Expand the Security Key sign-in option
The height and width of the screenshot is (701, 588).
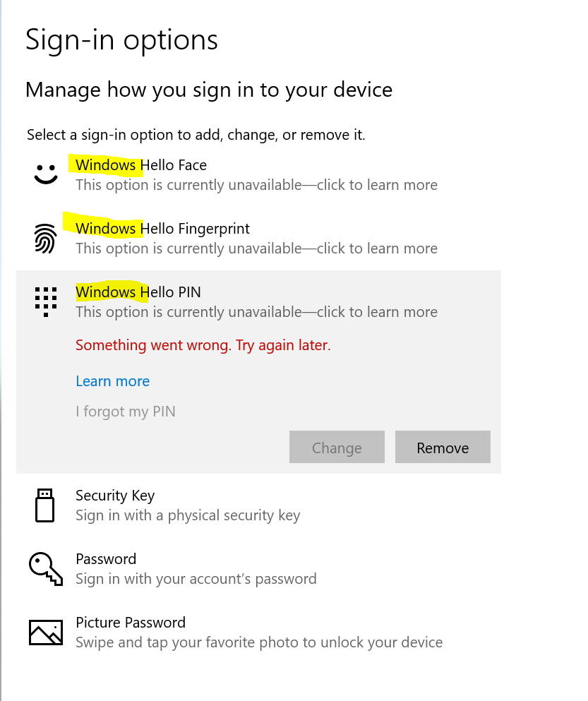(x=115, y=496)
